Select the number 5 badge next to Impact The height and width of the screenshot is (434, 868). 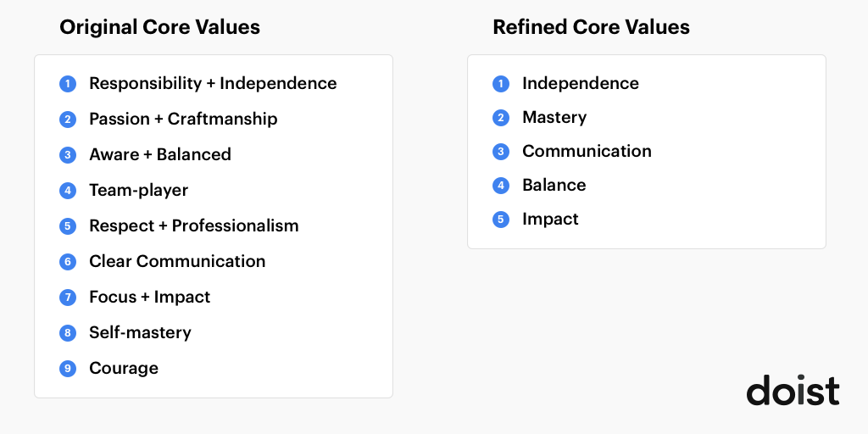point(500,220)
